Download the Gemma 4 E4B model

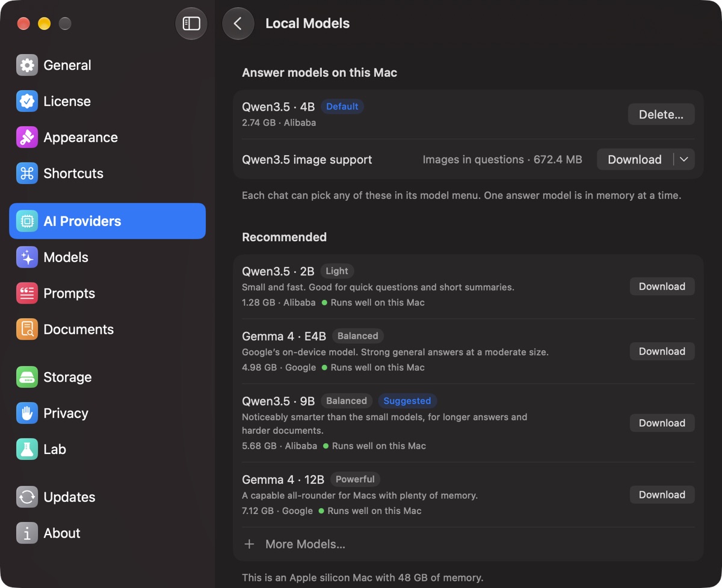tap(662, 351)
